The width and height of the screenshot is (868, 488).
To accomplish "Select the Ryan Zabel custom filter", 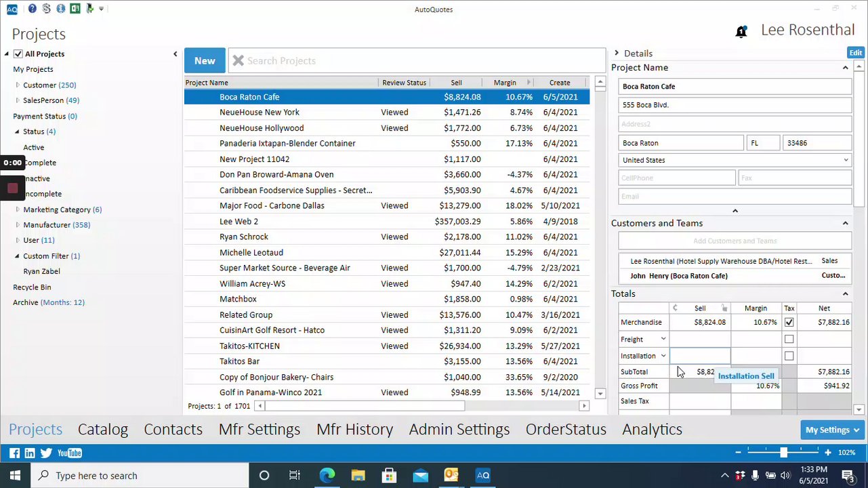I will 42,272.
